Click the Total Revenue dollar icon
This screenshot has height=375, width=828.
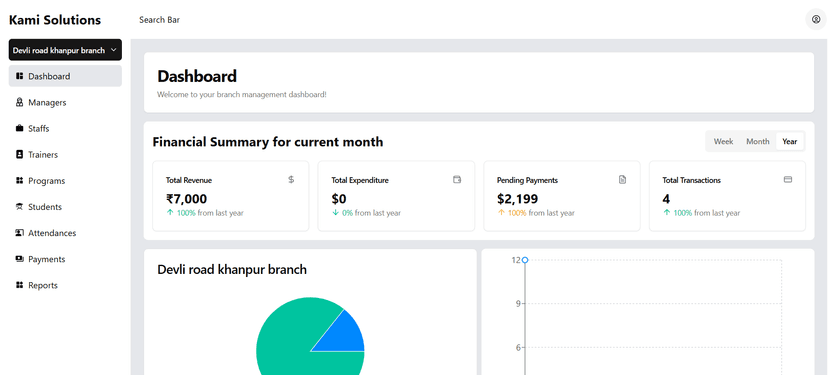[x=291, y=180]
